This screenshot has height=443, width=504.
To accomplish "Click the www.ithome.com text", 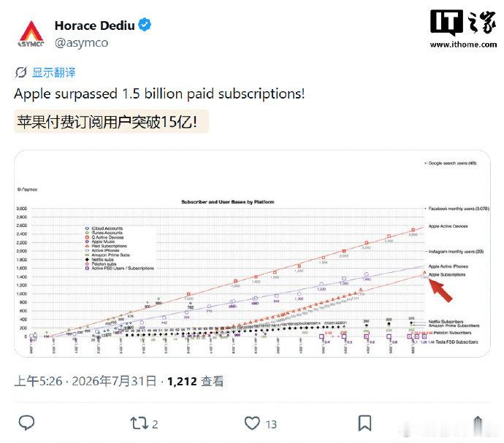I will 463,45.
